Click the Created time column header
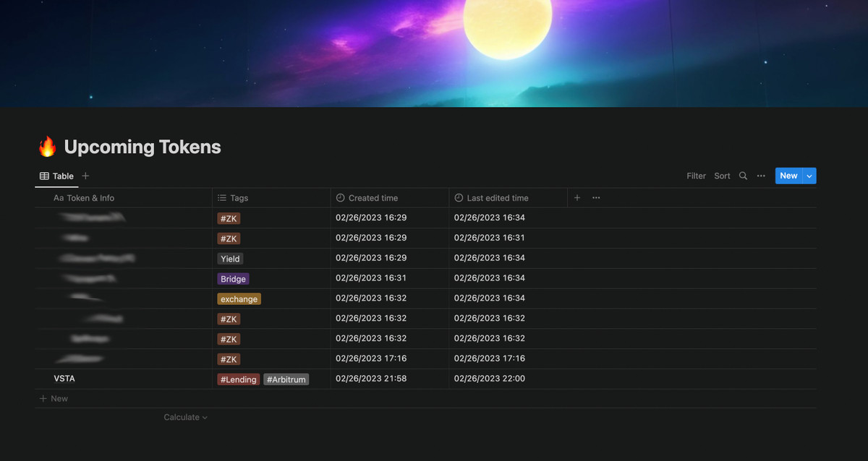 coord(373,198)
